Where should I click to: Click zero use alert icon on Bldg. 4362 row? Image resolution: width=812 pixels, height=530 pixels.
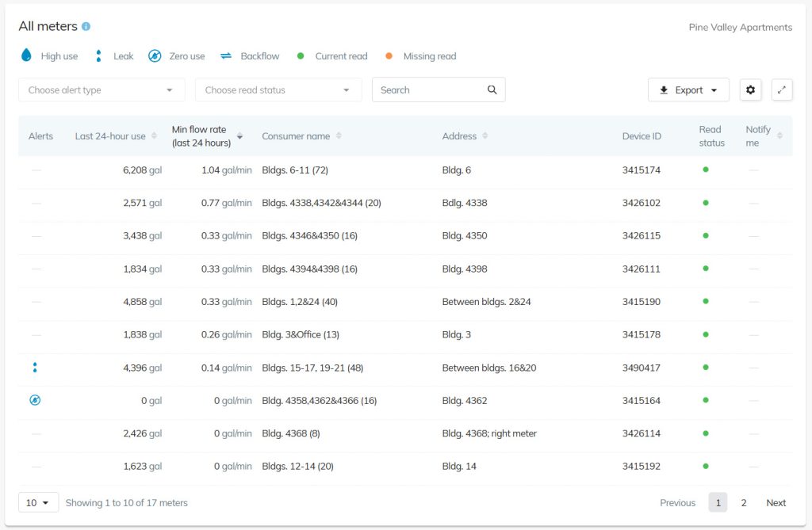pos(34,400)
